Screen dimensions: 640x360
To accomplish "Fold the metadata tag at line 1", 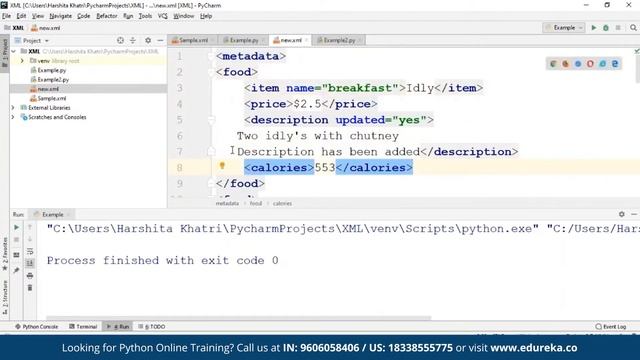I will tap(211, 56).
